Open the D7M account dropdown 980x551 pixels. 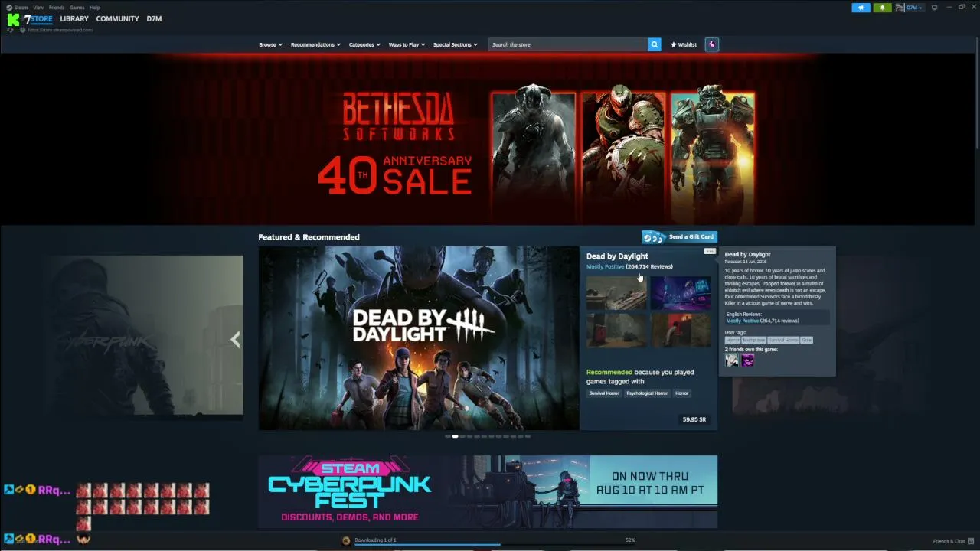[x=914, y=8]
